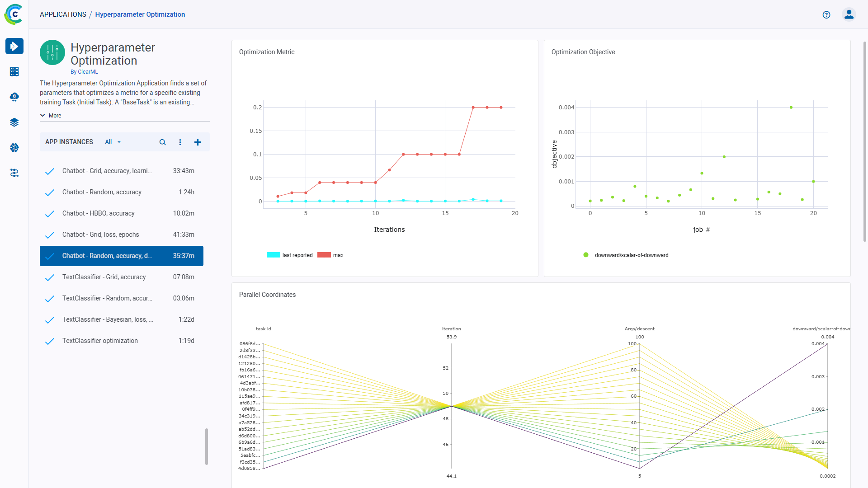Open the All instances filter dropdown
The width and height of the screenshot is (868, 488).
click(113, 142)
